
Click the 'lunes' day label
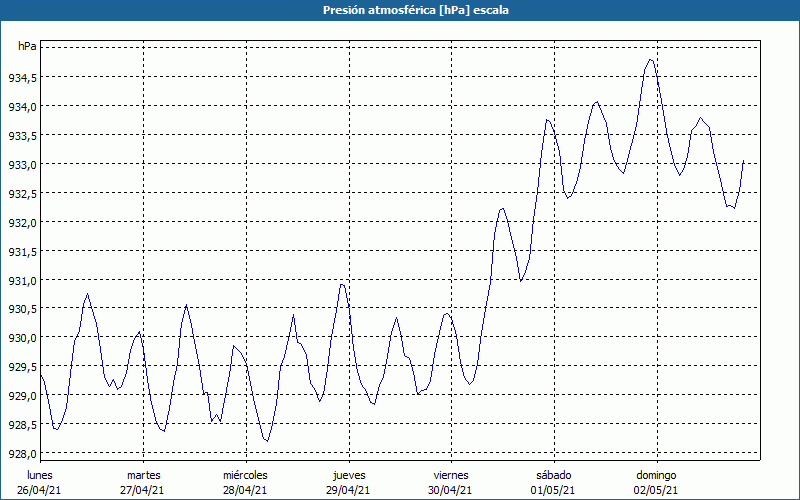click(40, 476)
